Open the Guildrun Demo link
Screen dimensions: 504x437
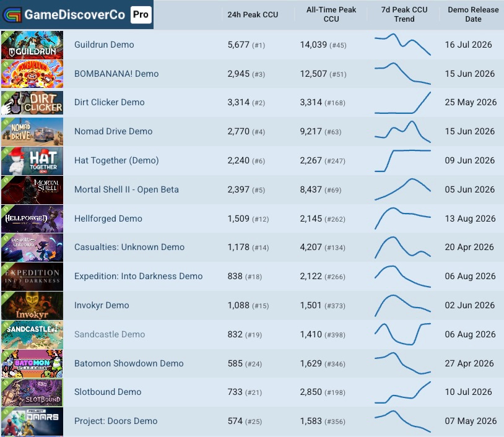(104, 45)
